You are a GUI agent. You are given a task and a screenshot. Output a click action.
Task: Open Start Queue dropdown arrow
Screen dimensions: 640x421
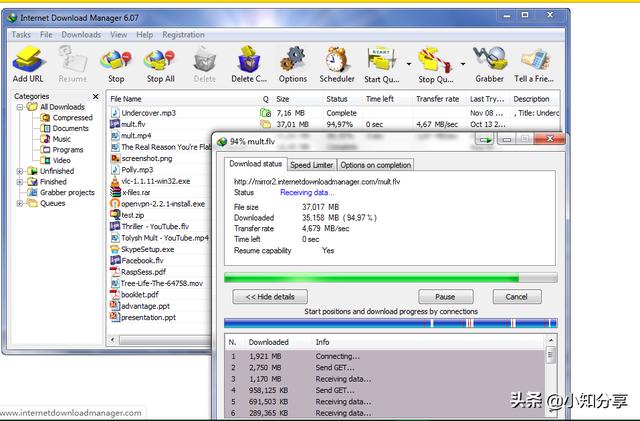[x=409, y=64]
